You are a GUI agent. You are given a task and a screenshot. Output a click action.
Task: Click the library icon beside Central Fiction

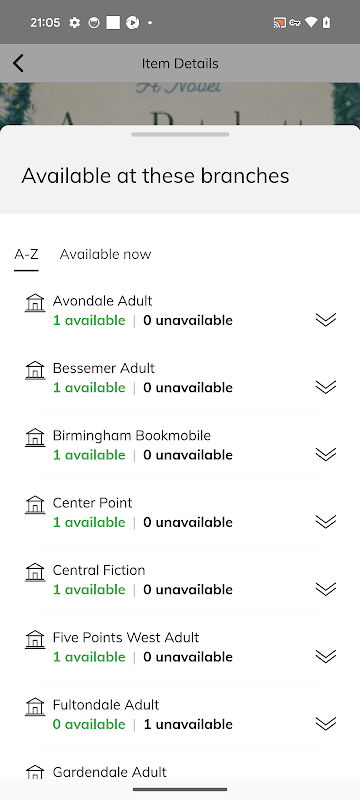tap(35, 572)
